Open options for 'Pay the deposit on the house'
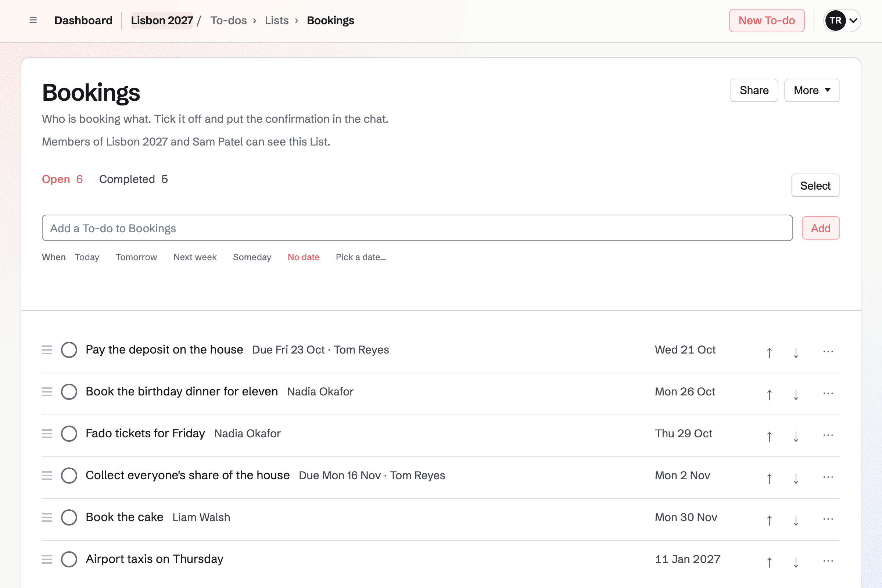882x588 pixels. pos(828,351)
